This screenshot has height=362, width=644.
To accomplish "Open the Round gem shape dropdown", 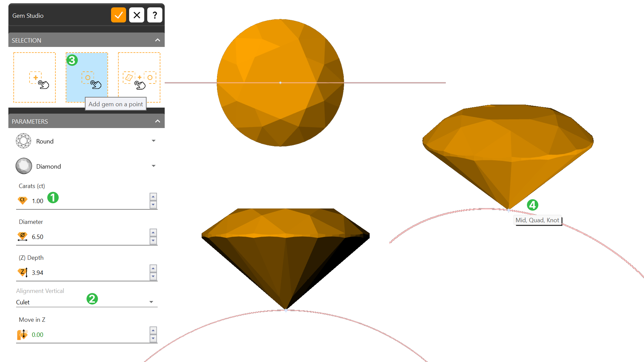I will pos(154,141).
